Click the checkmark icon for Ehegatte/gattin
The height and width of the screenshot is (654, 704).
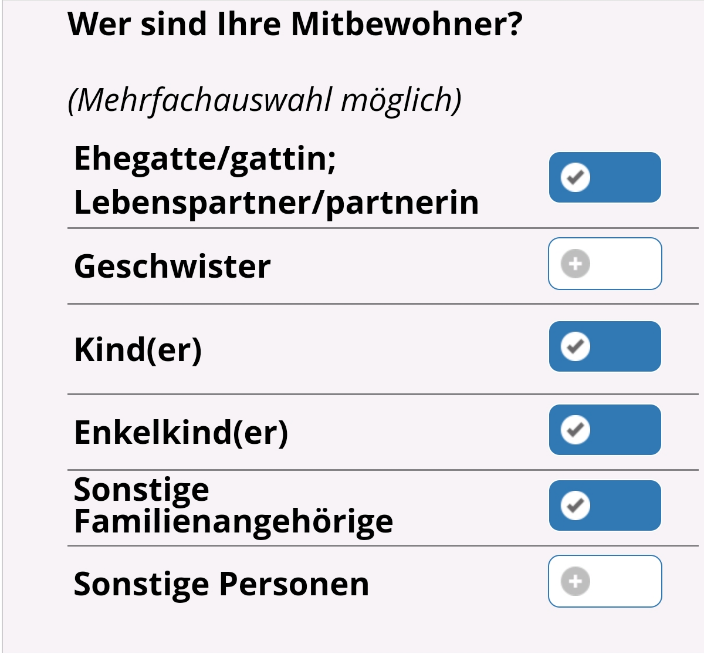tap(574, 178)
